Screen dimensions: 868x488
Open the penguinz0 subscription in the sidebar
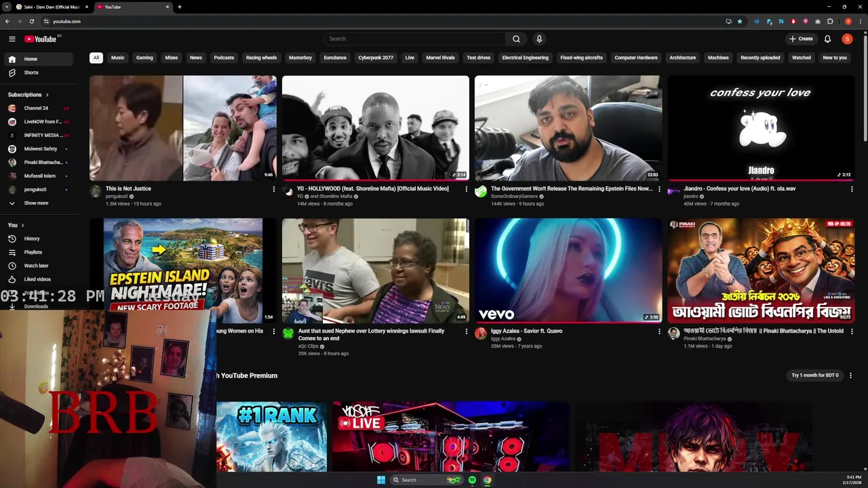pos(40,189)
